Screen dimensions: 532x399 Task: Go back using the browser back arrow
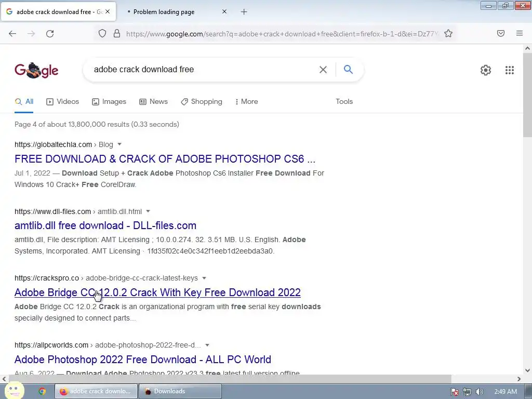12,34
